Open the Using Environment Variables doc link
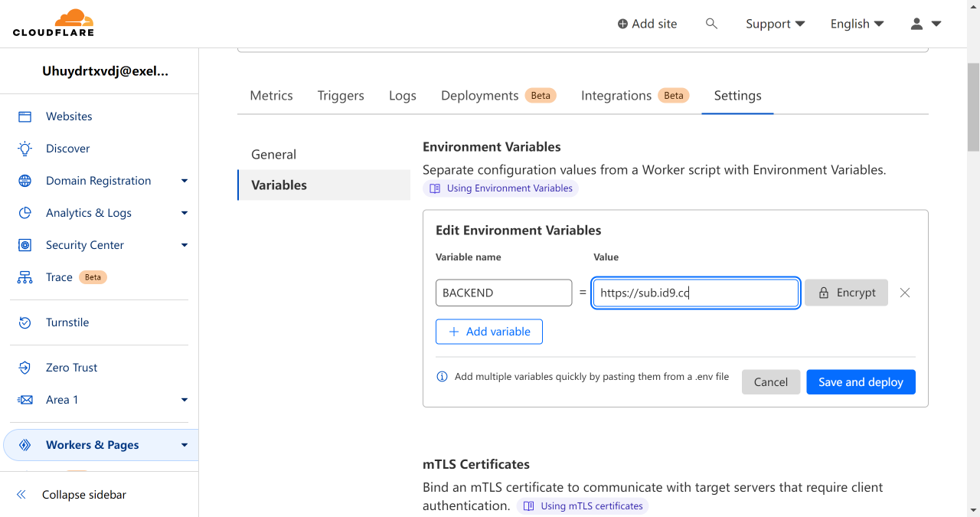The height and width of the screenshot is (517, 980). [501, 188]
